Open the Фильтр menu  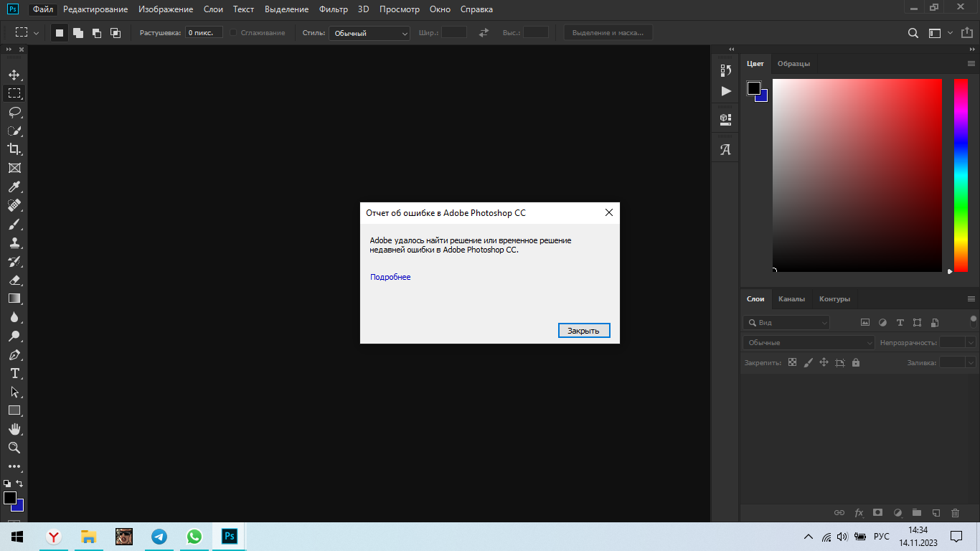pos(333,9)
